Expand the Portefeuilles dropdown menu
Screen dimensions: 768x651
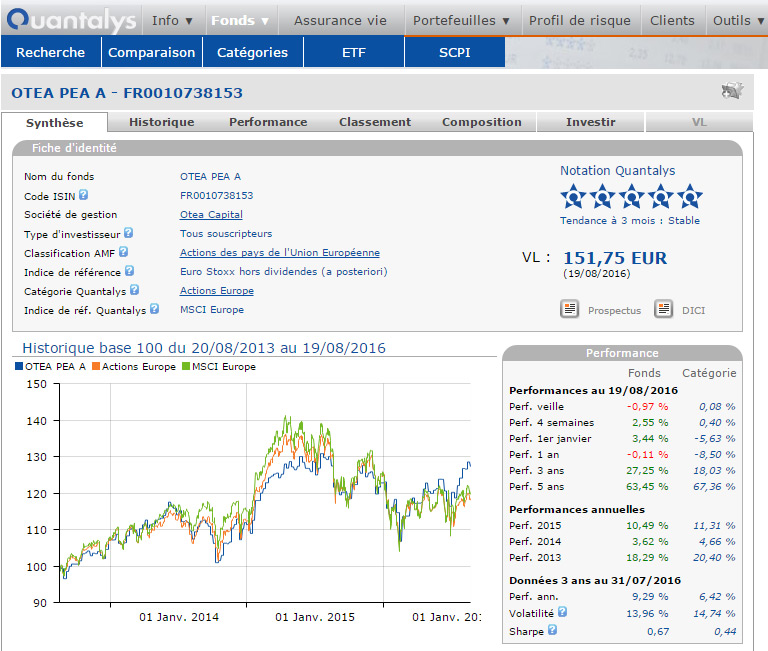461,20
